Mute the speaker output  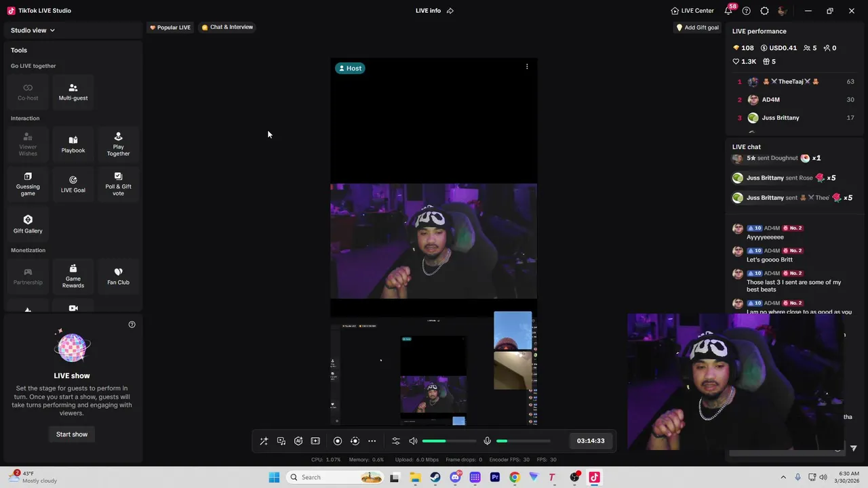point(413,441)
